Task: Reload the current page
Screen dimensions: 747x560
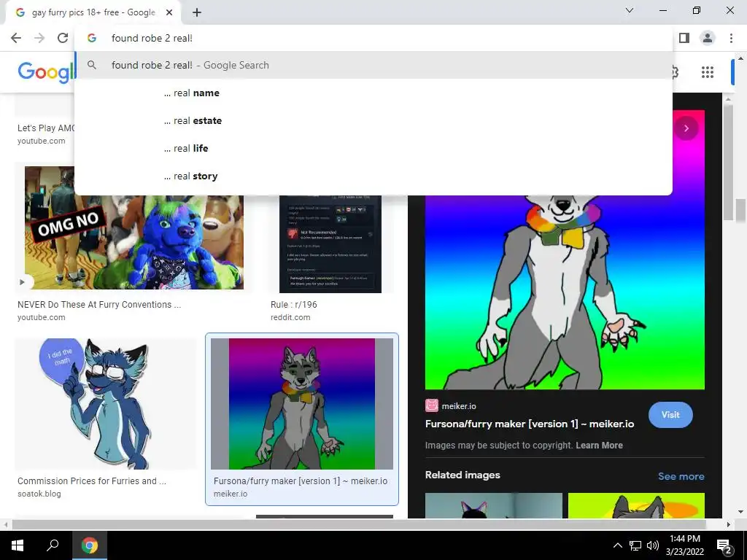Action: point(63,38)
